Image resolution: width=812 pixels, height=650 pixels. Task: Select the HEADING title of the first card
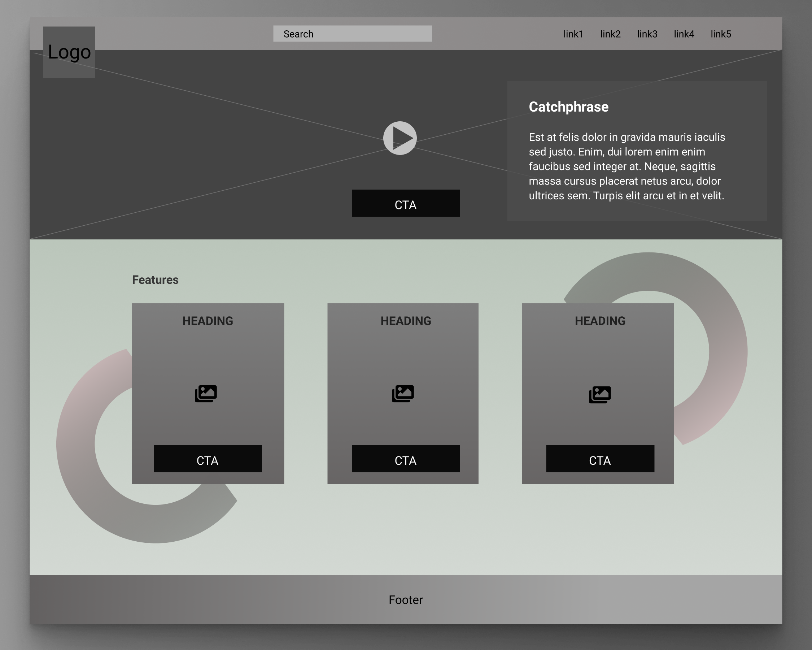point(208,321)
